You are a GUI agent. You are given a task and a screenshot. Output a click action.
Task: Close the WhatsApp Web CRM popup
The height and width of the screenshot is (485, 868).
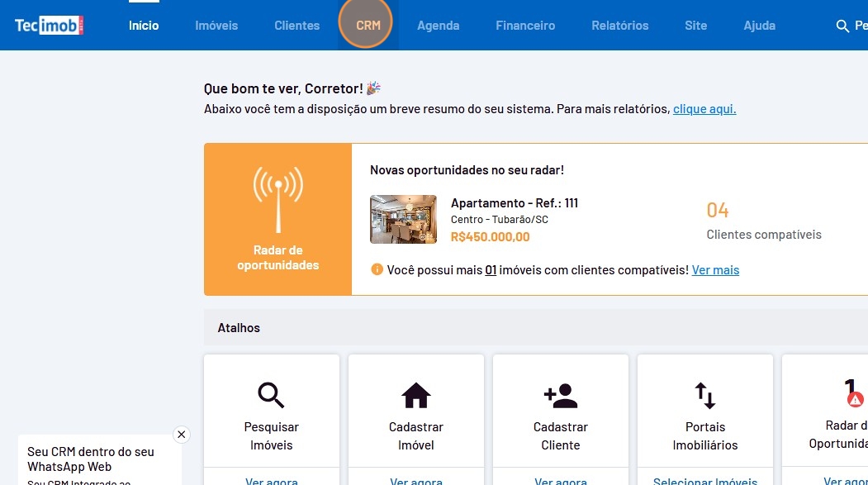182,435
